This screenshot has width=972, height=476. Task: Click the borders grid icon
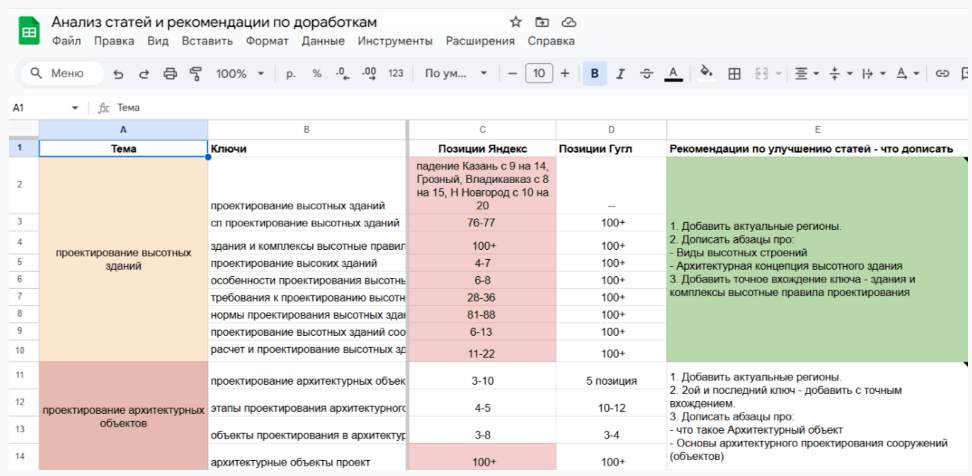coord(734,73)
